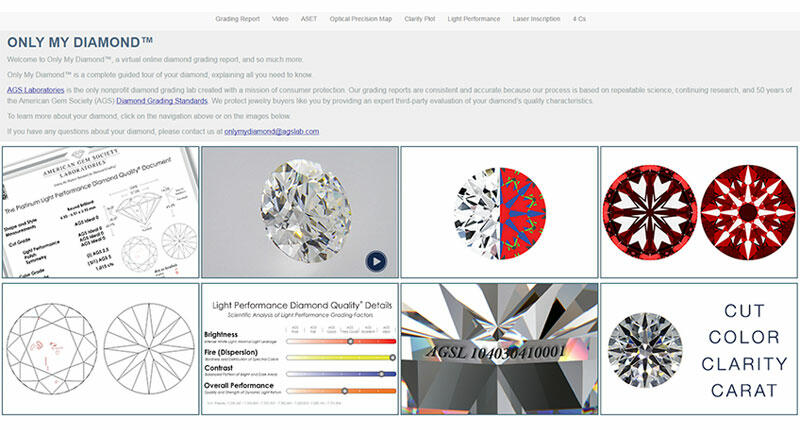Open the AGSL laser inscription image
Image resolution: width=800 pixels, height=430 pixels.
(x=499, y=349)
